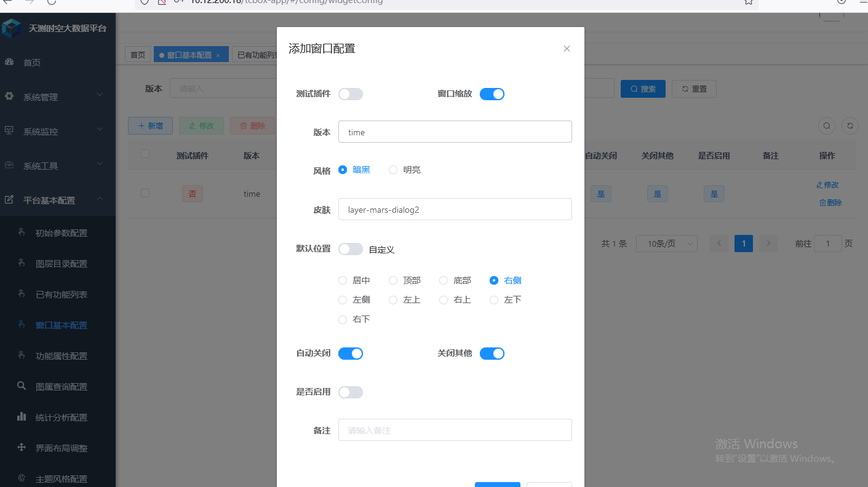Screen dimensions: 868x487
Task: Select the 统计分析配置 bar chart icon
Action: (x=21, y=417)
